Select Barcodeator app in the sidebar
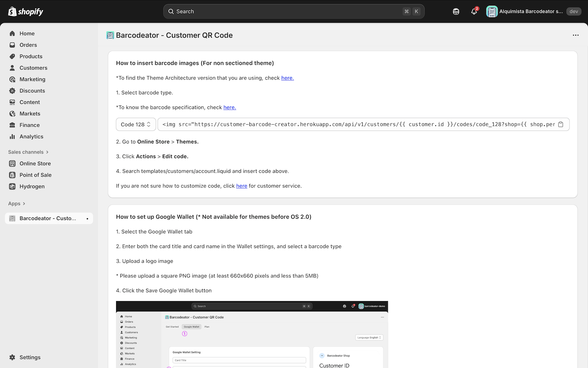The height and width of the screenshot is (368, 588). click(x=47, y=218)
